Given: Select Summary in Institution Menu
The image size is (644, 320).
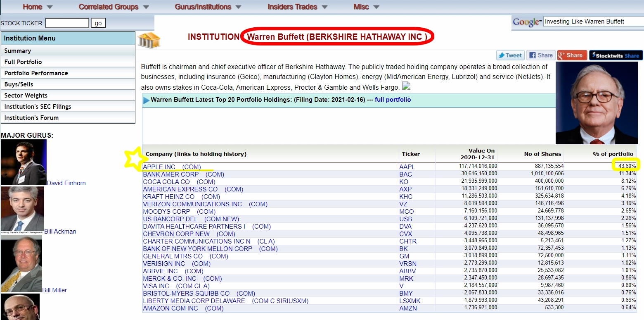Looking at the screenshot, I should [x=68, y=50].
